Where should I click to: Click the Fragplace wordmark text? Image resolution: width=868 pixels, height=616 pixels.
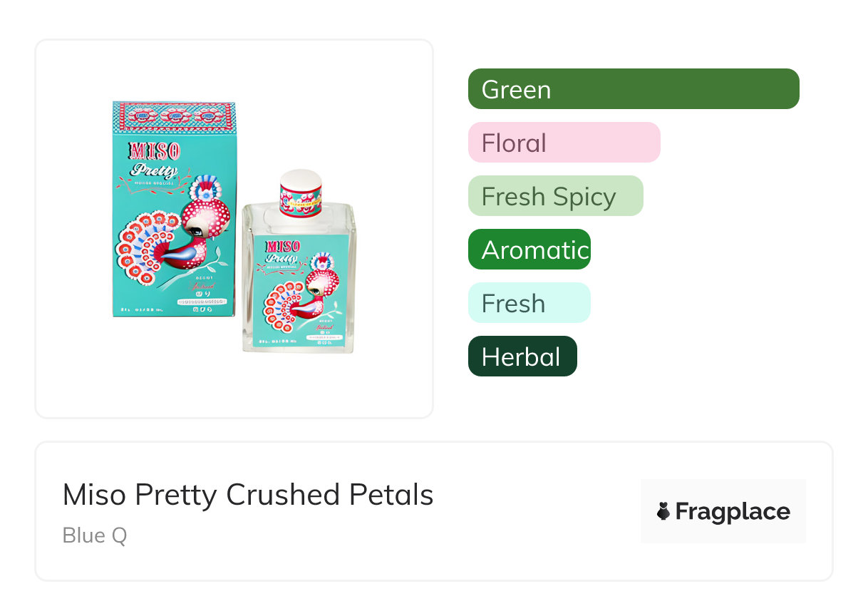pyautogui.click(x=733, y=511)
